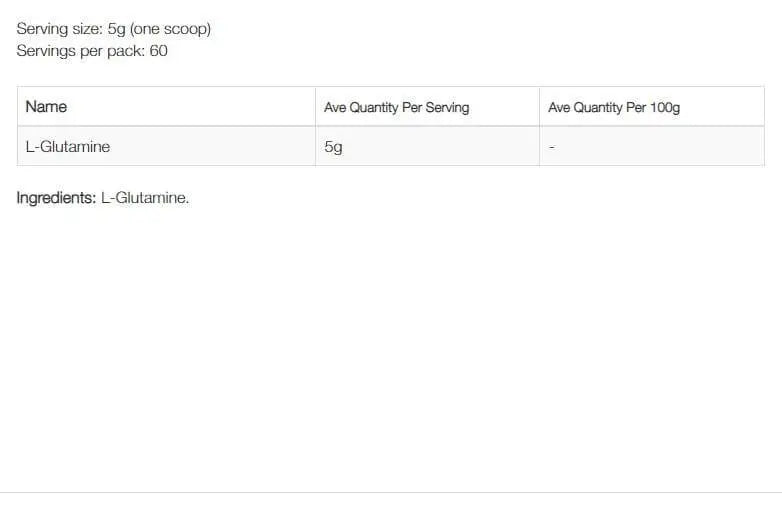
Task: Click "100g" in the third column header
Action: (x=664, y=107)
